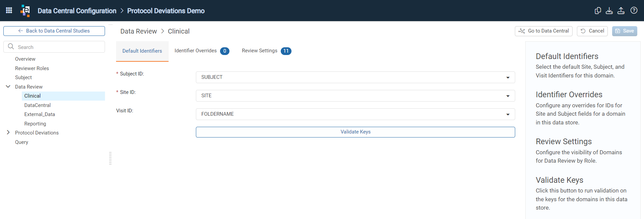Open Query in the sidebar
Viewport: 644px width, 219px height.
(x=21, y=142)
